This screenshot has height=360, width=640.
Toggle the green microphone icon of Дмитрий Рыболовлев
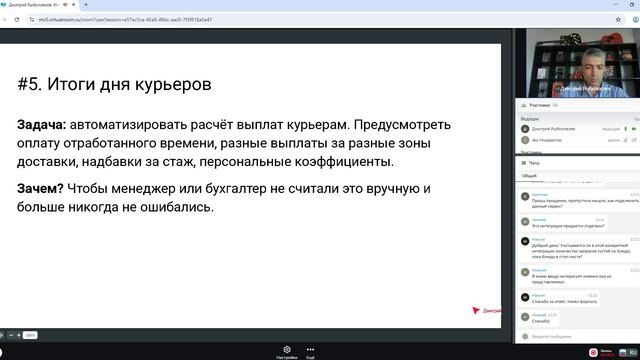625,129
